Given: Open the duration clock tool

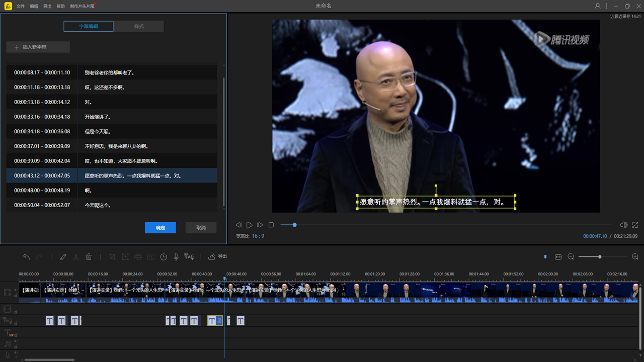Looking at the screenshot, I should pyautogui.click(x=164, y=257).
